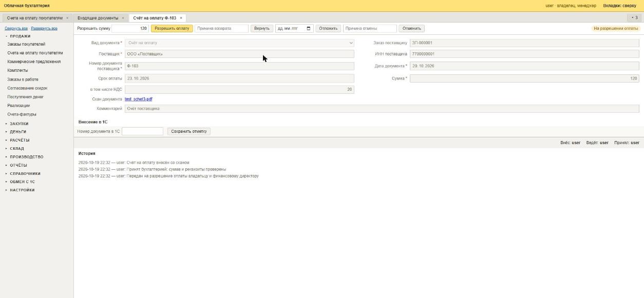Image resolution: width=644 pixels, height=298 pixels.
Task: Close the «Входящие документы» tab
Action: click(123, 18)
